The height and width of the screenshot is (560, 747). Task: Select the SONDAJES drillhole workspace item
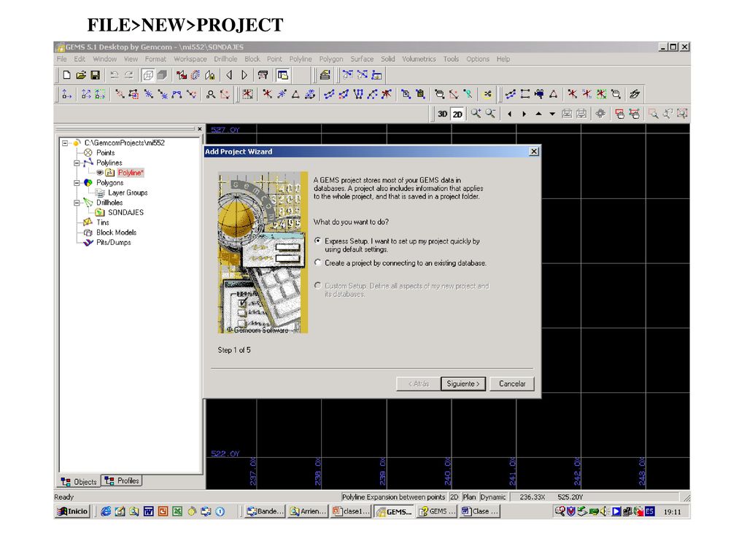point(125,212)
